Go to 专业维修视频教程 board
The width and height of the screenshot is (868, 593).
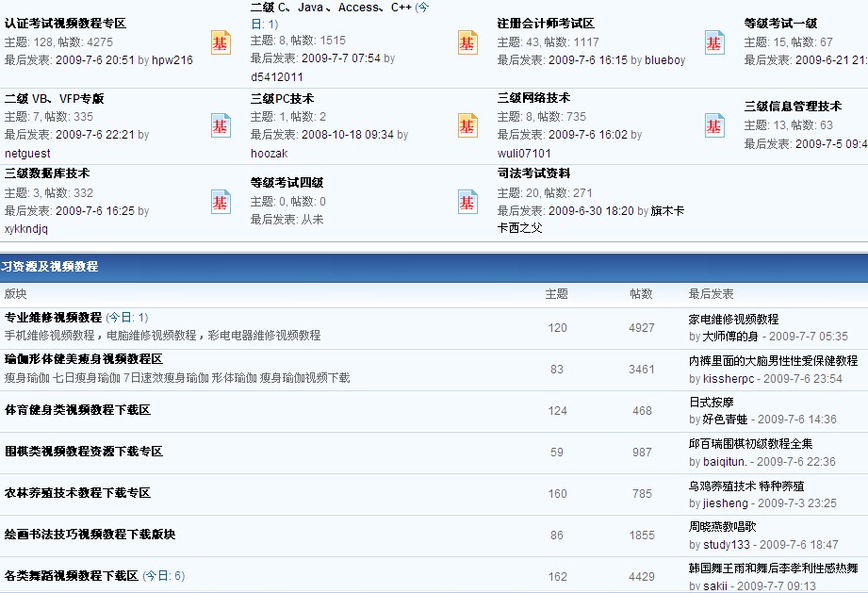tap(53, 318)
